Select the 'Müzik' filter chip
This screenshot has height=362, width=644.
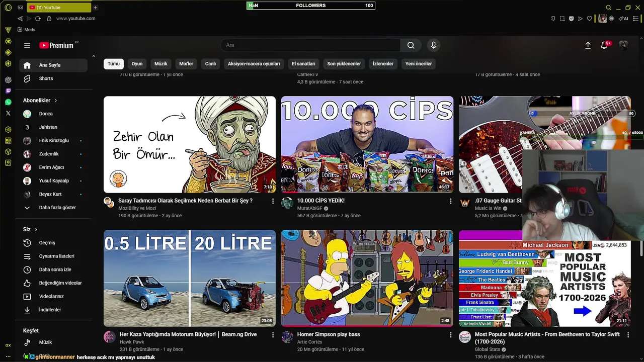pos(161,64)
